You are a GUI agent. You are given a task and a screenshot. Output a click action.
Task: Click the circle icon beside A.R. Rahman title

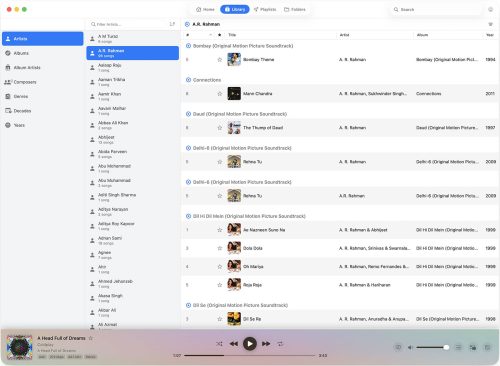point(187,24)
